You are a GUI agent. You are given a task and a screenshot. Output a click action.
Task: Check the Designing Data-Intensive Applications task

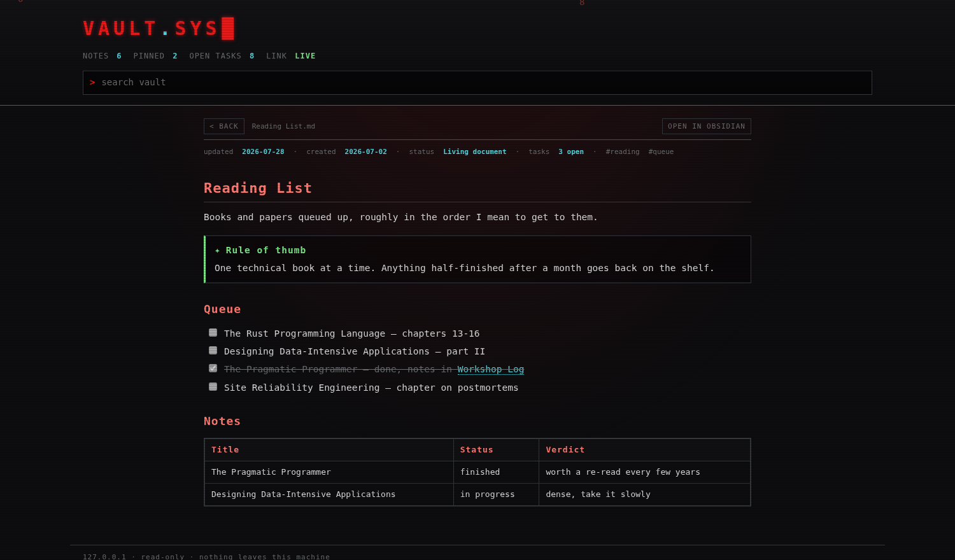[x=213, y=351]
